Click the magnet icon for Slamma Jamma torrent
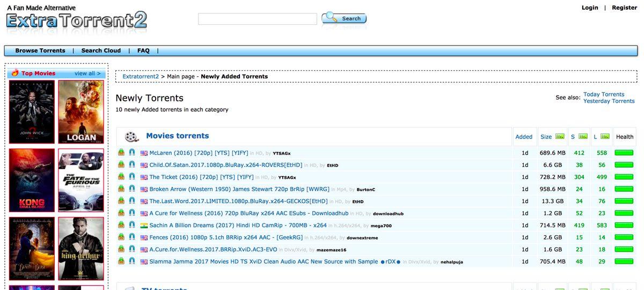The image size is (644, 290). point(131,261)
